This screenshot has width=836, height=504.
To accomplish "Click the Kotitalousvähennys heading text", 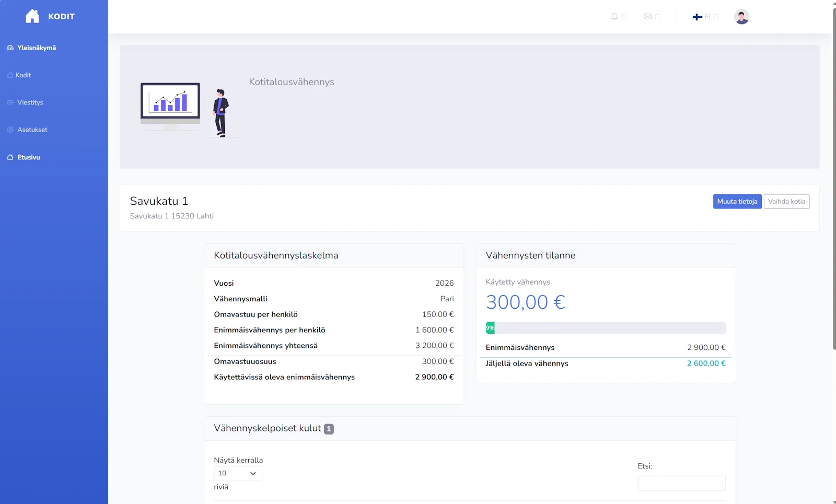I will point(292,82).
